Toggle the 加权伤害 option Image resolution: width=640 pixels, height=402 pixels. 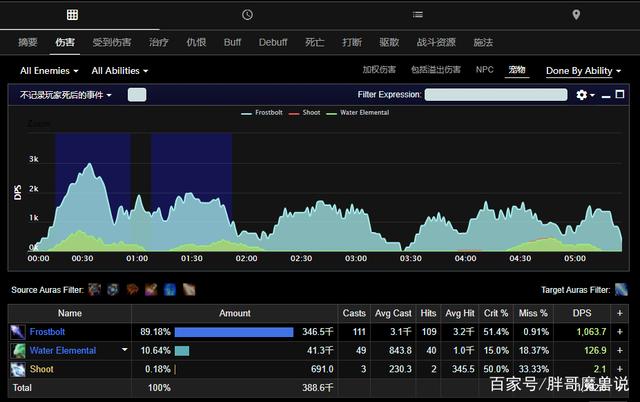(x=379, y=70)
